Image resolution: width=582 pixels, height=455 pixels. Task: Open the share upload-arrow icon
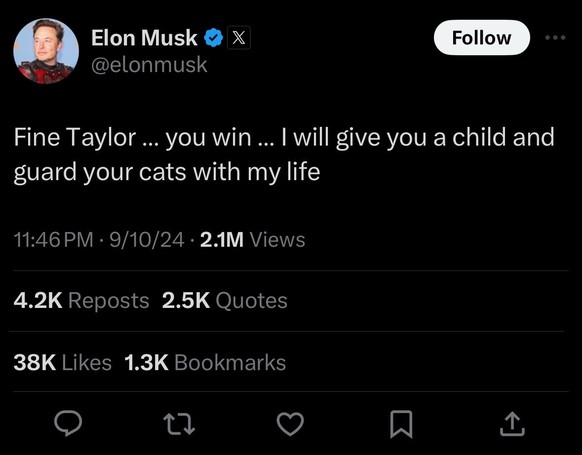click(x=512, y=423)
